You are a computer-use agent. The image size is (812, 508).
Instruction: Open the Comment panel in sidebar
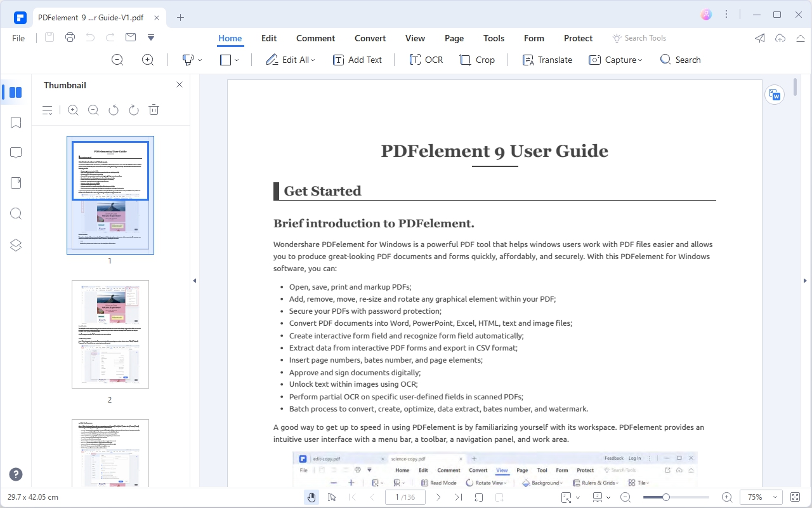click(x=16, y=153)
